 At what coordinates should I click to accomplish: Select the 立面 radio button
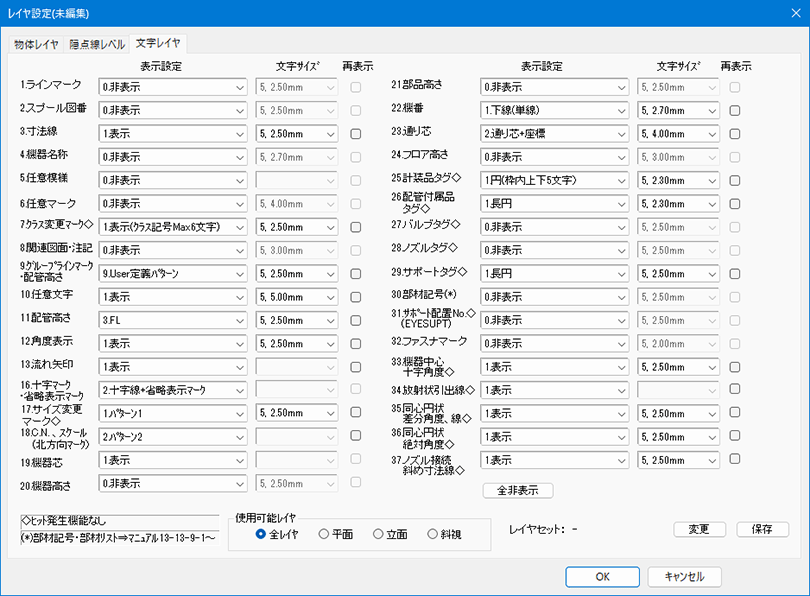click(x=391, y=534)
